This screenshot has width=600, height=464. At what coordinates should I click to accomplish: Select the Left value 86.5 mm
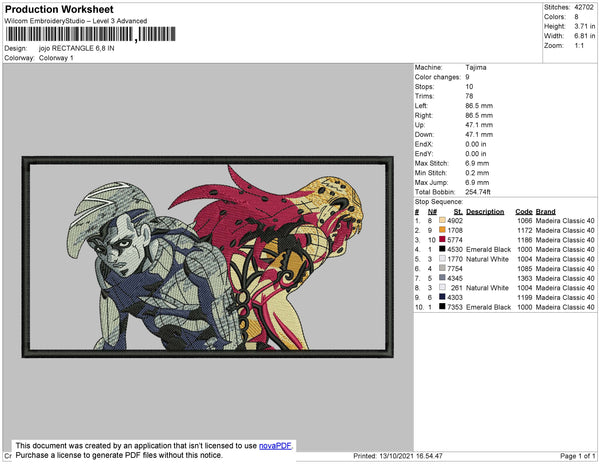coord(479,106)
